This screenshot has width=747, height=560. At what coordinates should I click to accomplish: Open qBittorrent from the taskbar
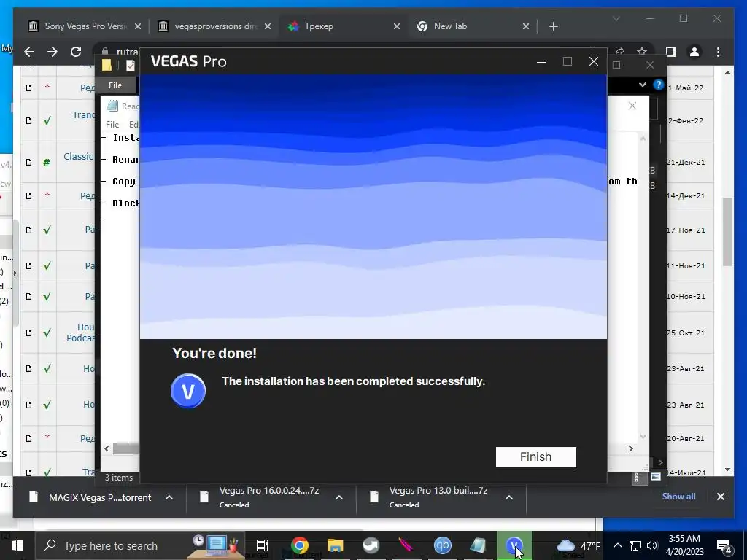pyautogui.click(x=443, y=545)
